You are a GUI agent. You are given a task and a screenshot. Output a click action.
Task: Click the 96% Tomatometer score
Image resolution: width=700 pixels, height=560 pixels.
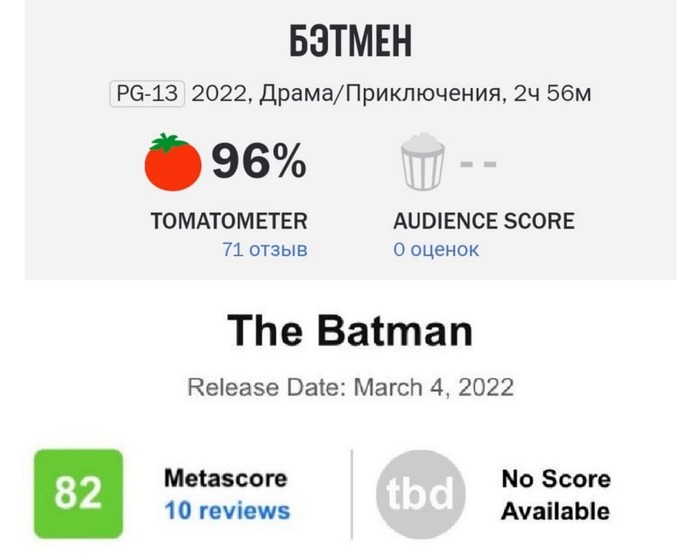pos(258,162)
